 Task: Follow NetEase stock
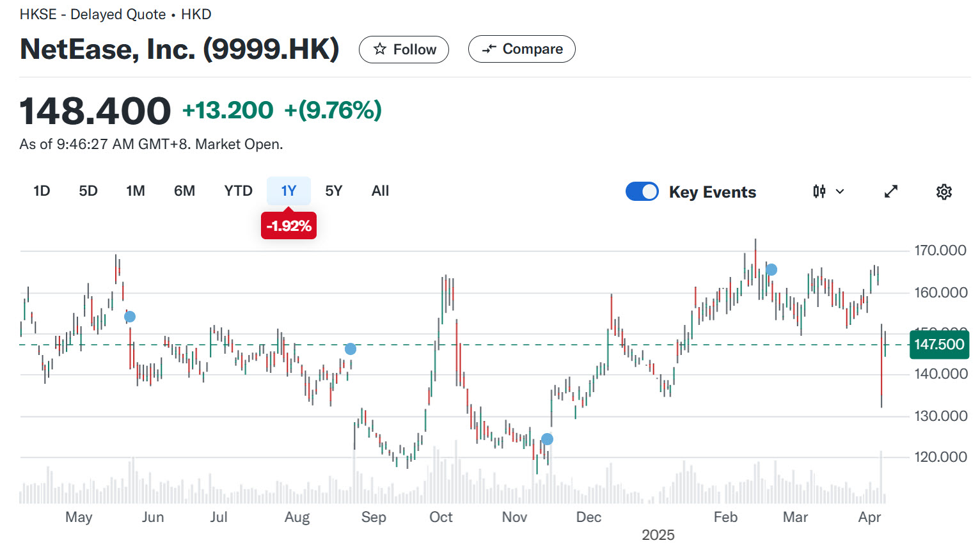tap(404, 49)
